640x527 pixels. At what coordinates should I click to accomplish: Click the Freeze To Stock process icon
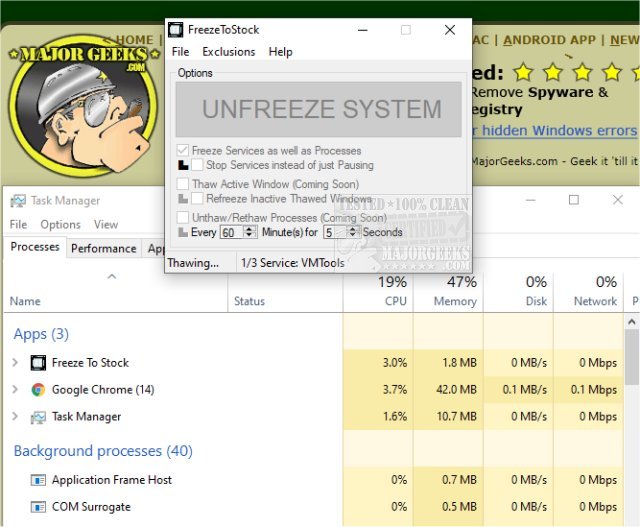point(38,362)
